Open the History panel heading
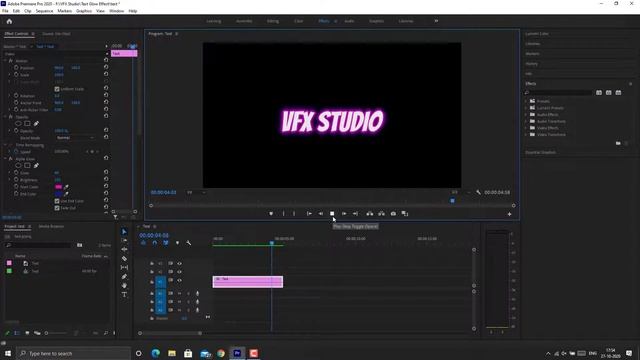 pos(531,64)
